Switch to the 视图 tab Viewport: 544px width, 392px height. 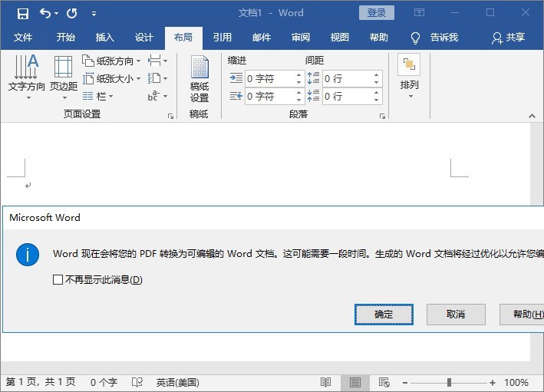[340, 37]
